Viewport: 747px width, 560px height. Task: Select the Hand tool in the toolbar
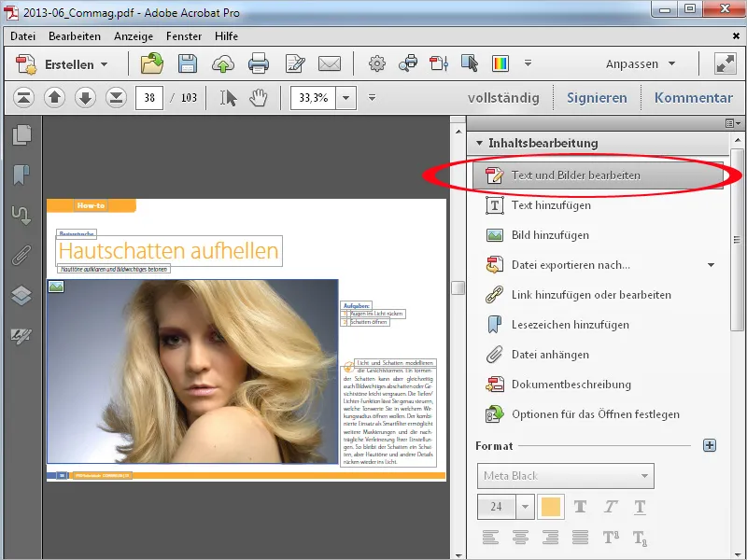[x=258, y=96]
